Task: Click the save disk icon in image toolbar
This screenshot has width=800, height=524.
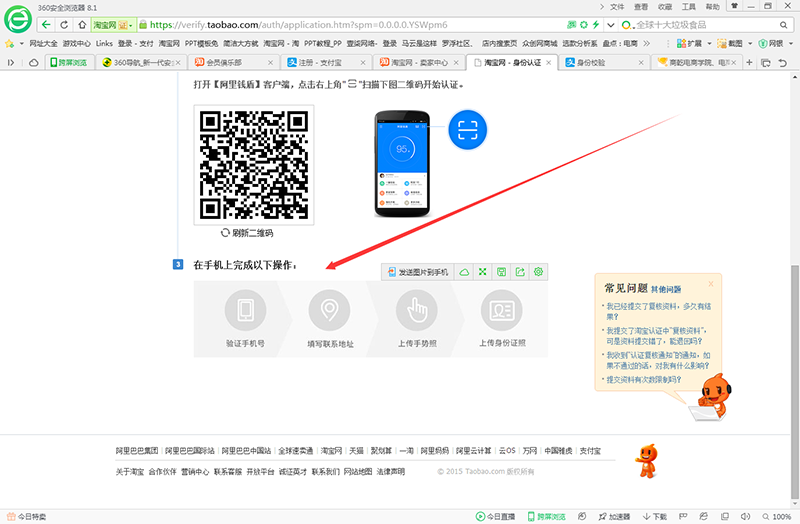Action: pyautogui.click(x=502, y=272)
